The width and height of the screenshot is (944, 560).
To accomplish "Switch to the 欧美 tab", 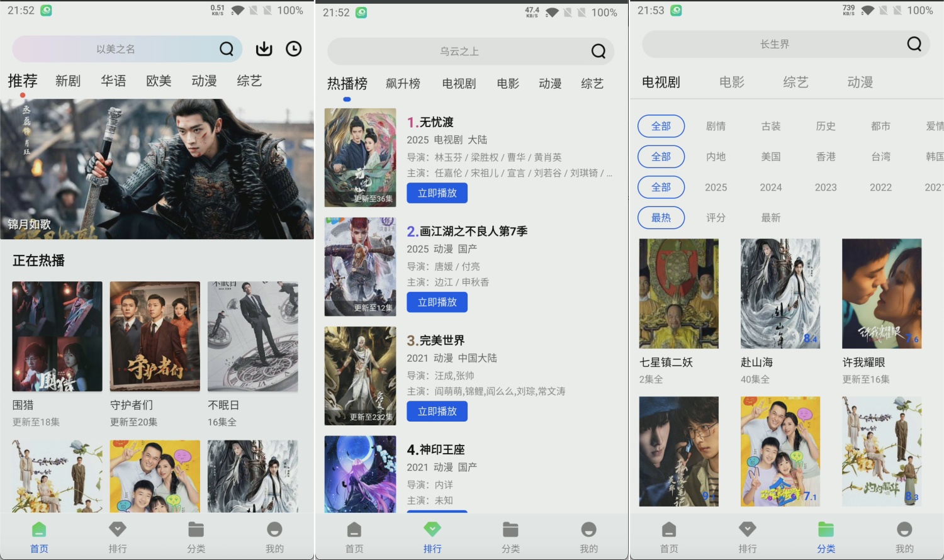I will 159,81.
